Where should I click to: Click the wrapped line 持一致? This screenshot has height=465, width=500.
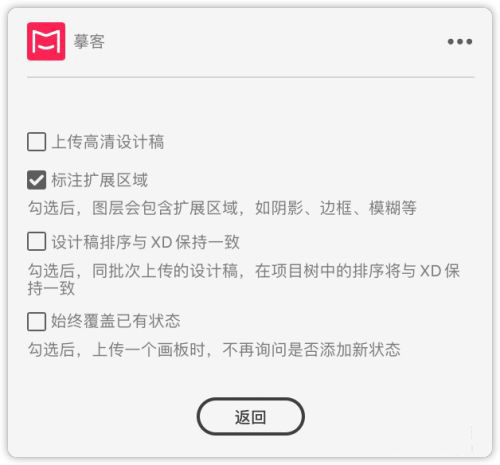51,288
